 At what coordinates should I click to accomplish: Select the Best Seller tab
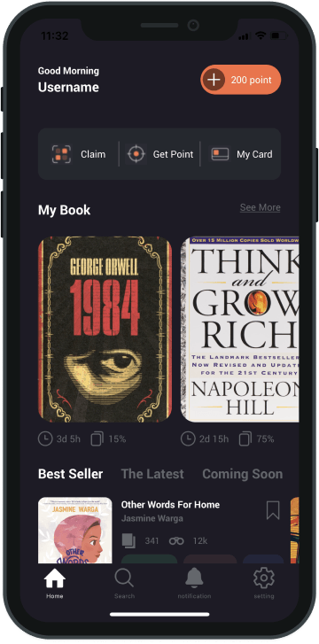coord(70,474)
